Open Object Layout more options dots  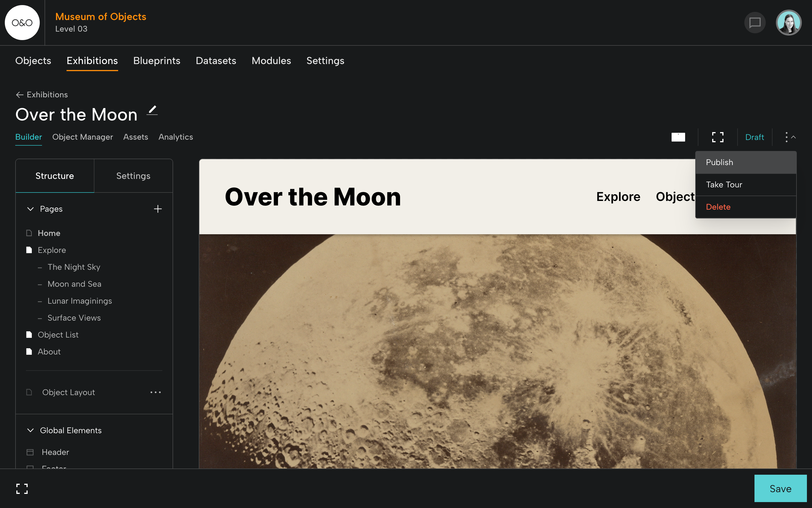tap(155, 392)
